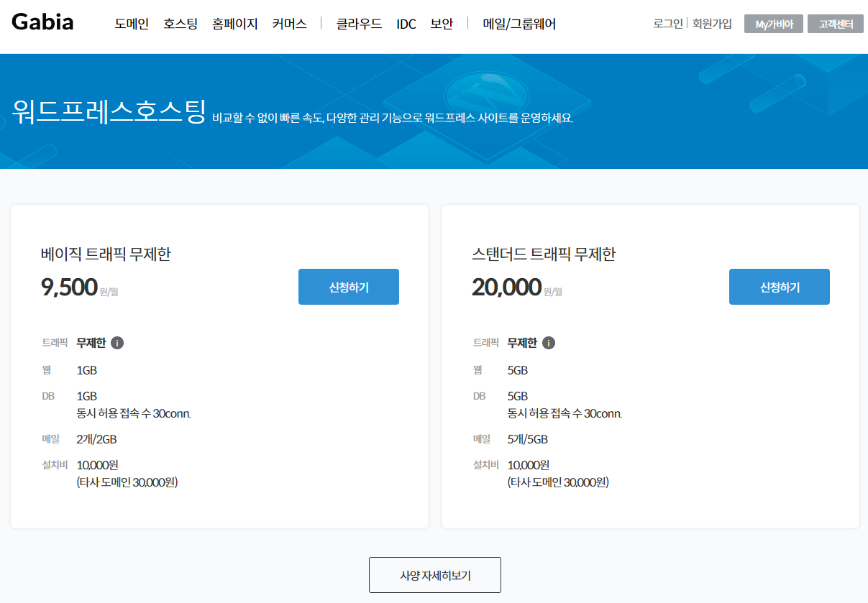Click 신청하기 for the 9,500원 Basic plan
Image resolution: width=868 pixels, height=603 pixels.
tap(349, 286)
